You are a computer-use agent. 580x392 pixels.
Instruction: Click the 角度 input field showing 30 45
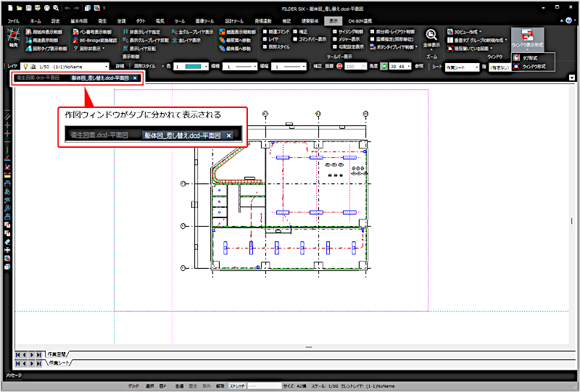tap(397, 66)
